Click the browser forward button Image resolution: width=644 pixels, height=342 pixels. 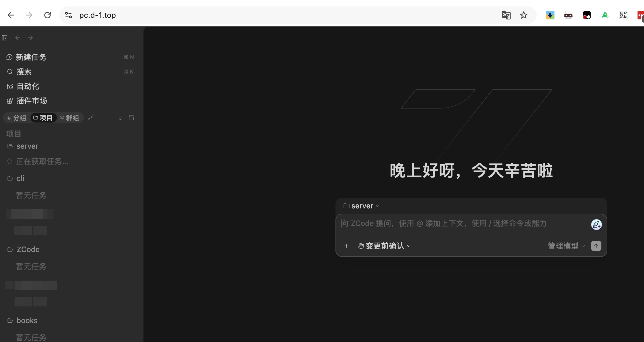29,15
